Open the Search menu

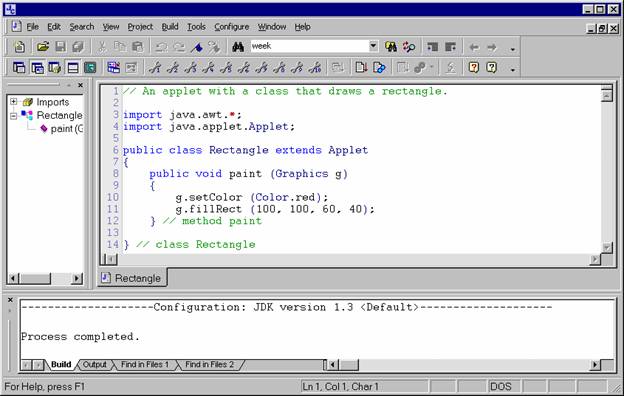82,27
